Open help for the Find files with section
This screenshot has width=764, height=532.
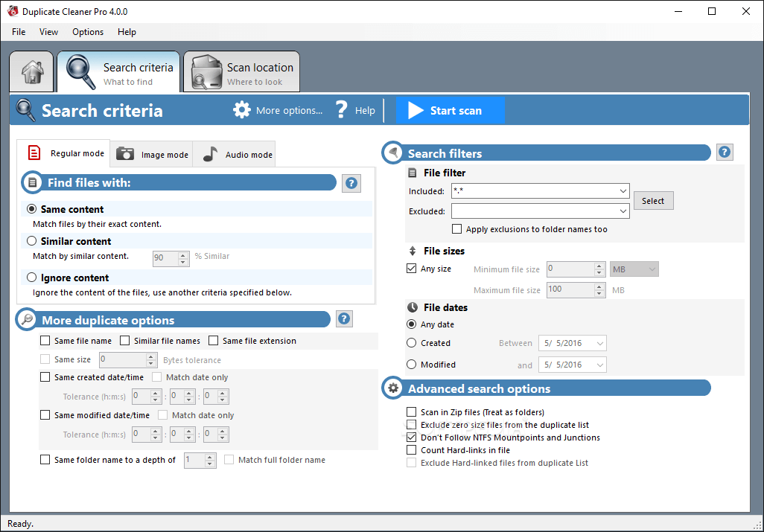[351, 183]
